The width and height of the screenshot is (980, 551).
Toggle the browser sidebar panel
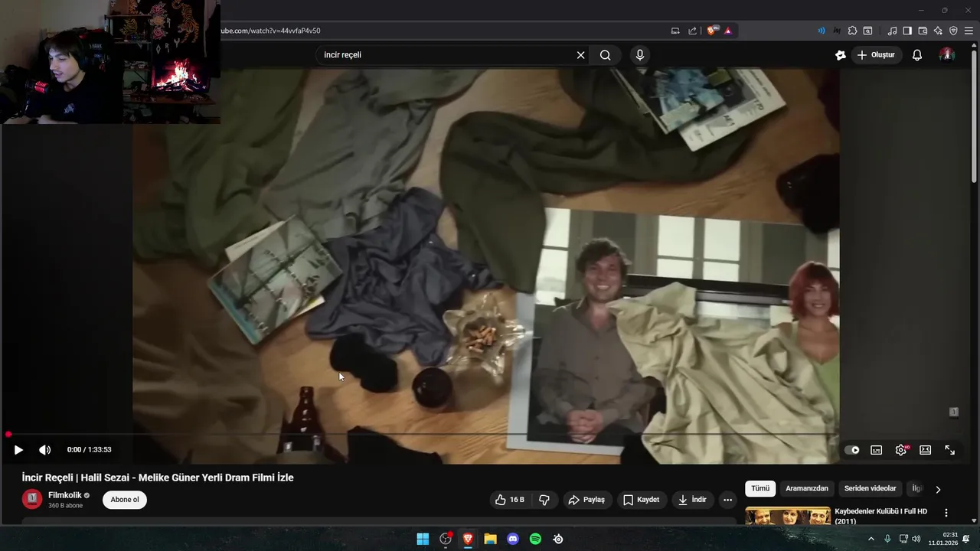click(x=907, y=31)
